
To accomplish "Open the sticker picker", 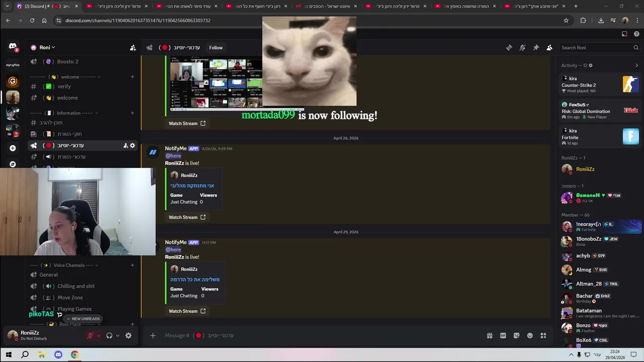I will (516, 335).
